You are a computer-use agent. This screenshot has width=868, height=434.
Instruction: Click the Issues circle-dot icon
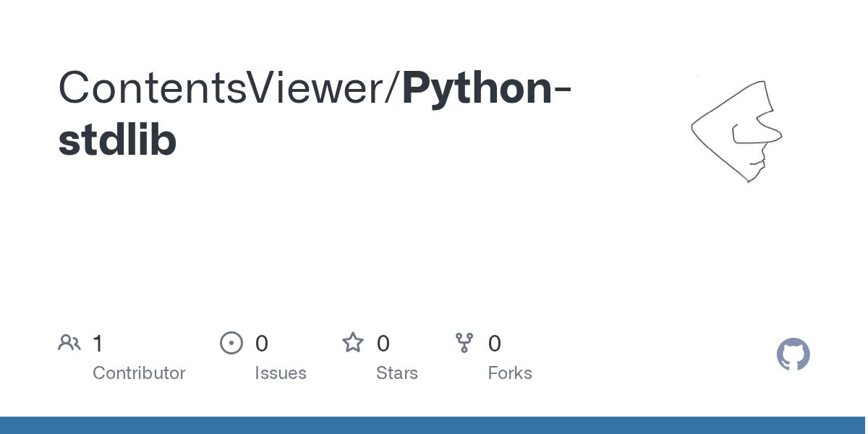coord(231,343)
